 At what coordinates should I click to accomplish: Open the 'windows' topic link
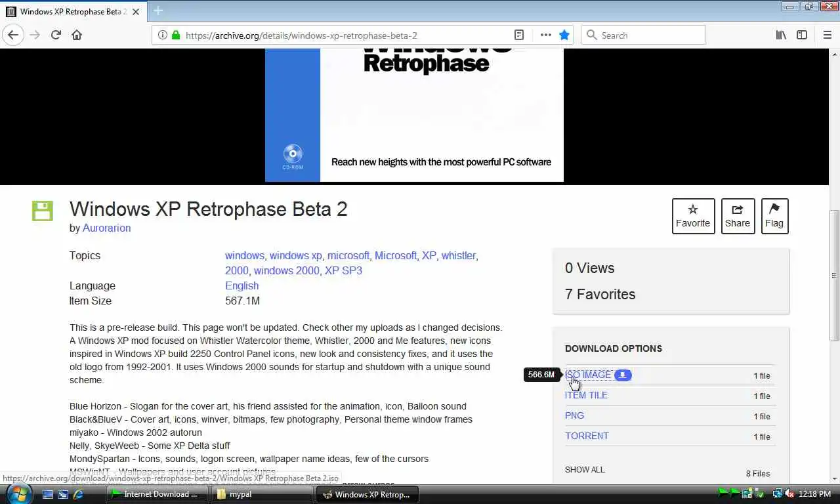[244, 255]
